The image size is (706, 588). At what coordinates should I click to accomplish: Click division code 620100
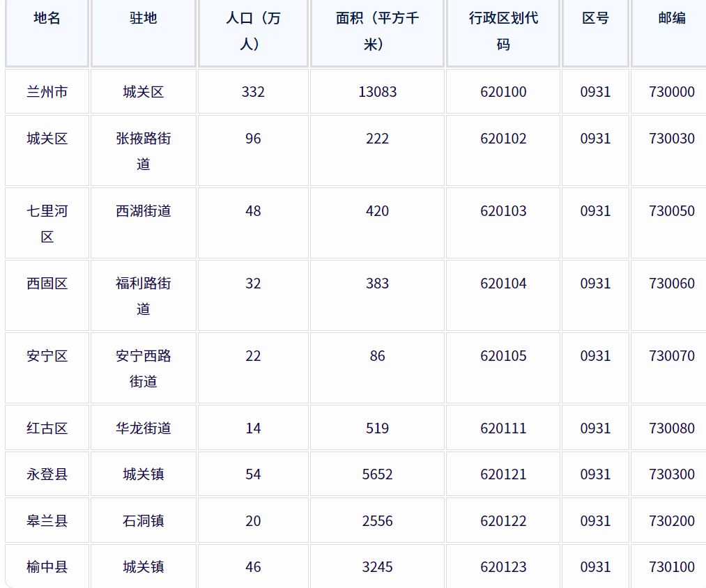coord(503,92)
